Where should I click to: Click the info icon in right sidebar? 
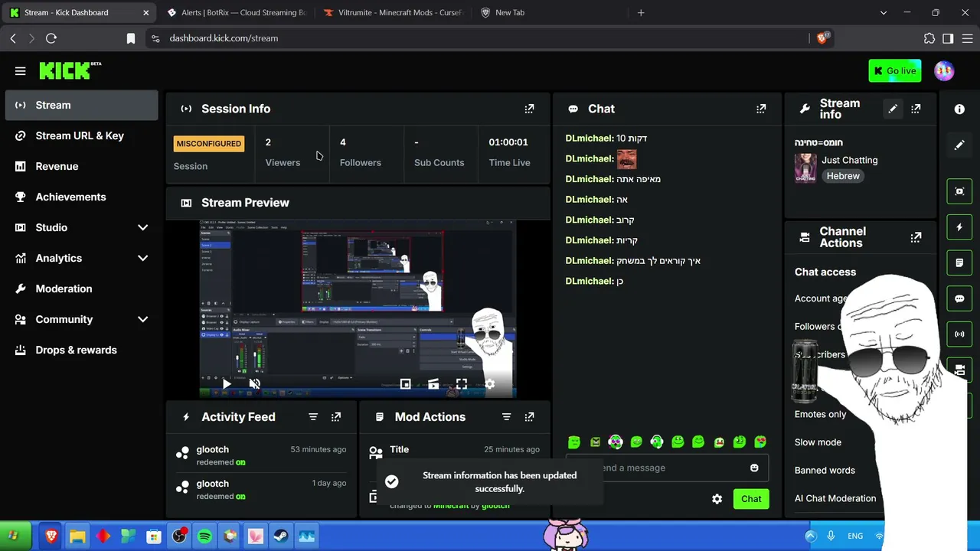959,109
